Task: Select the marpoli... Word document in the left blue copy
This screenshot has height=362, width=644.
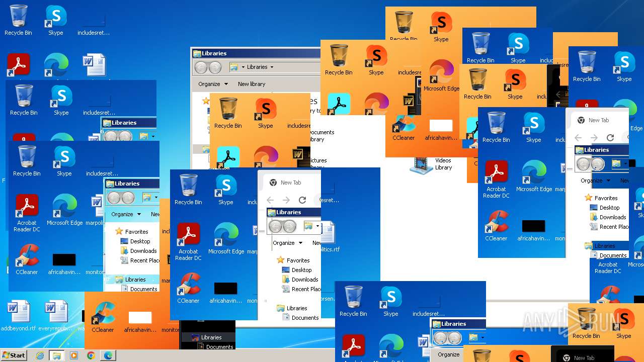Action: pyautogui.click(x=95, y=210)
